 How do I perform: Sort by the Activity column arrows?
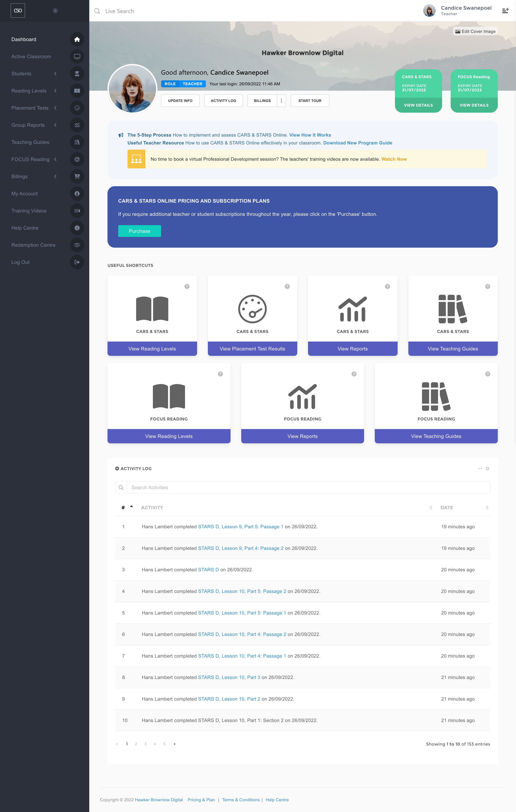click(x=431, y=507)
